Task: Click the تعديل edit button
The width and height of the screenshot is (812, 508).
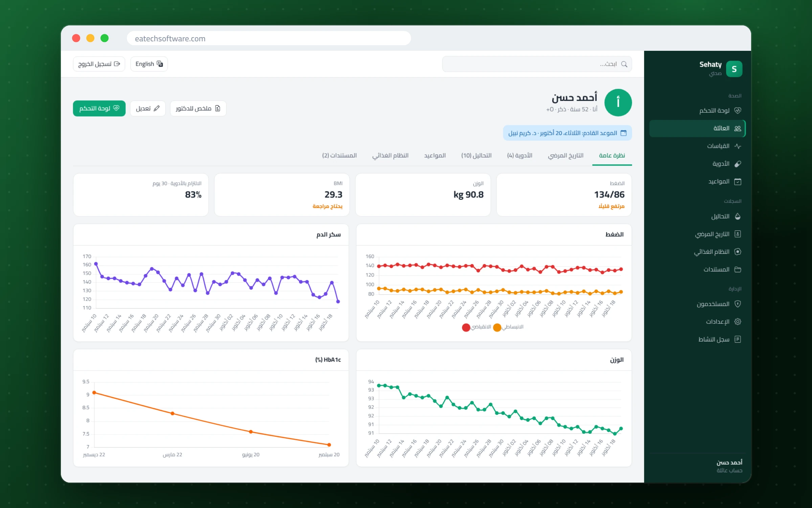Action: [148, 108]
